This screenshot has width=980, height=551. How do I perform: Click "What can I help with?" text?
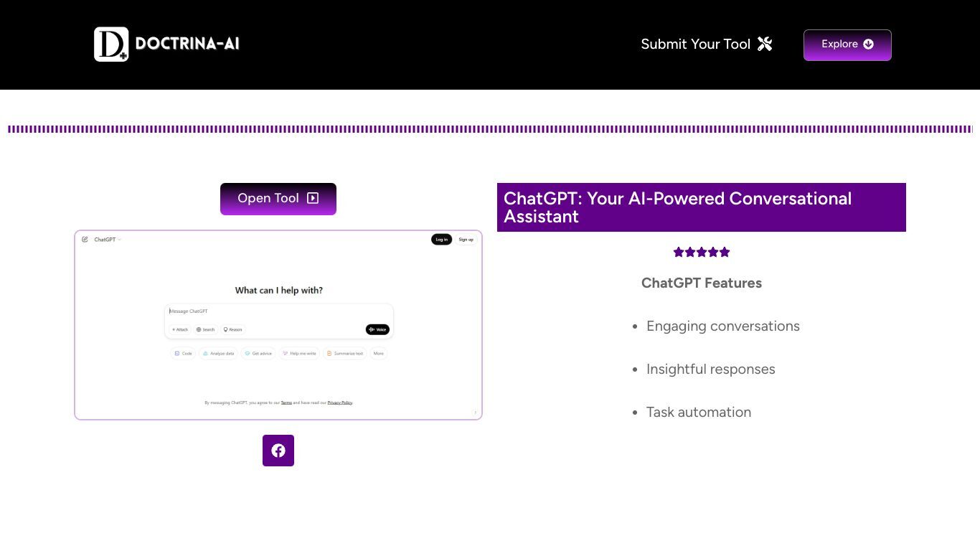pos(279,291)
